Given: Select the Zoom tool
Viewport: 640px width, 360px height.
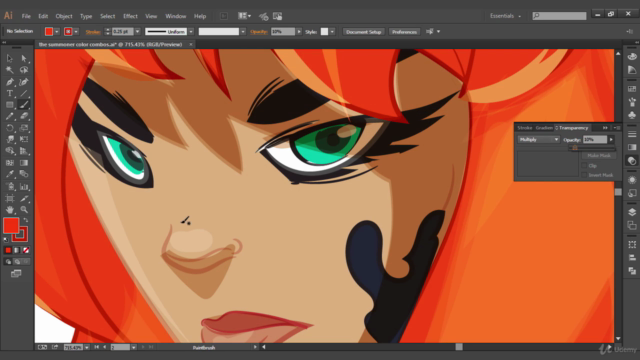Looking at the screenshot, I should pyautogui.click(x=24, y=210).
